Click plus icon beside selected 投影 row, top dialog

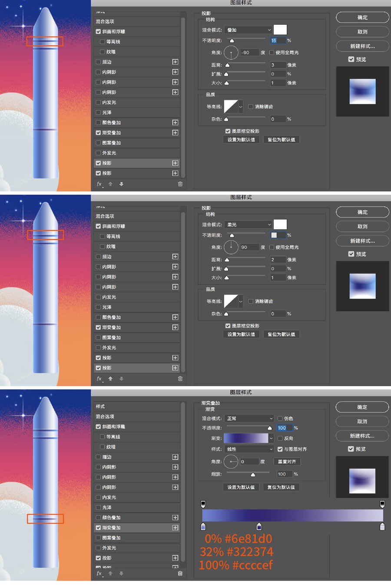click(x=175, y=163)
